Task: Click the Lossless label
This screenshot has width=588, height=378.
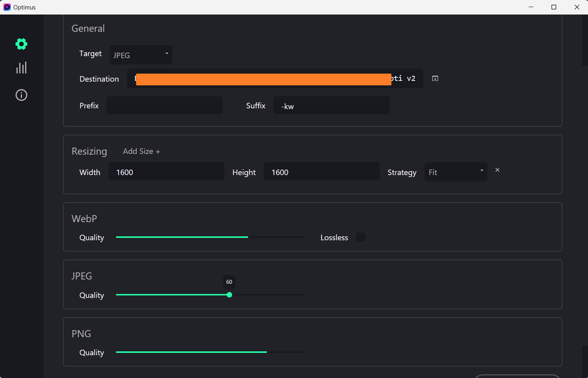Action: [334, 237]
